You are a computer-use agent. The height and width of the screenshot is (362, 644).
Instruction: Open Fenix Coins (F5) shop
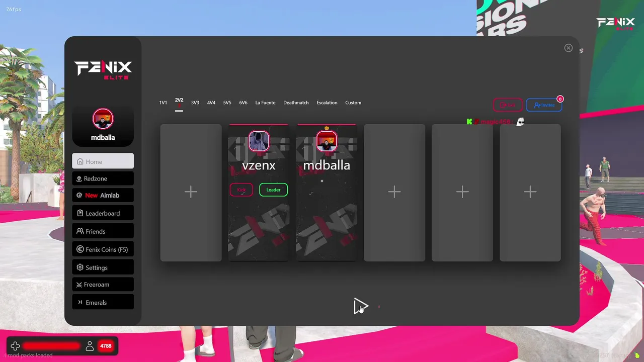(x=103, y=249)
